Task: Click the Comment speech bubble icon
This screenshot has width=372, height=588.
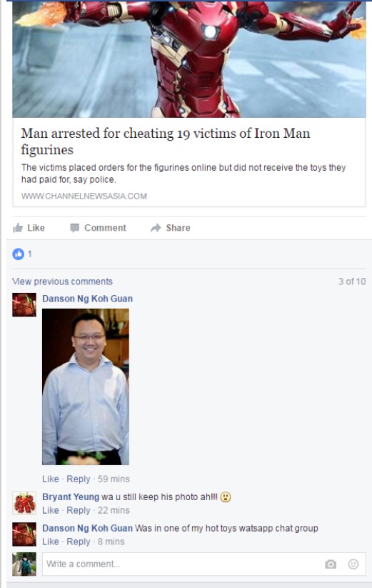Action: tap(75, 228)
